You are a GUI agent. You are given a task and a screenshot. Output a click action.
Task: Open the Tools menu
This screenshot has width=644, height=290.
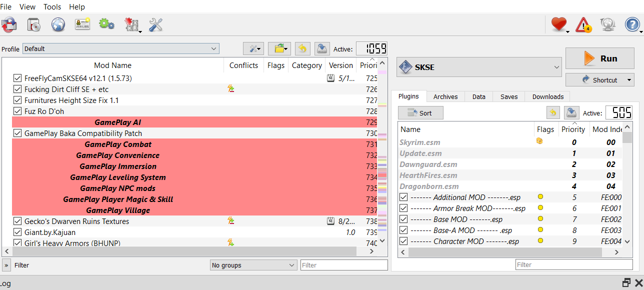pos(52,6)
